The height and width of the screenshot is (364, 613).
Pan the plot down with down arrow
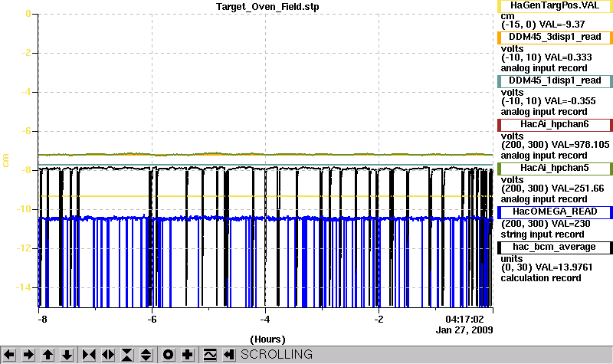[x=67, y=355]
